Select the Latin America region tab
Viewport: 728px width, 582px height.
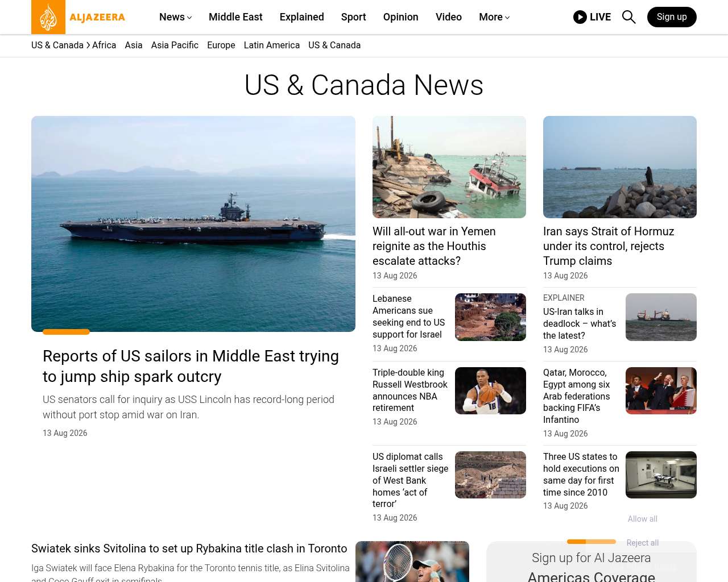(x=272, y=45)
